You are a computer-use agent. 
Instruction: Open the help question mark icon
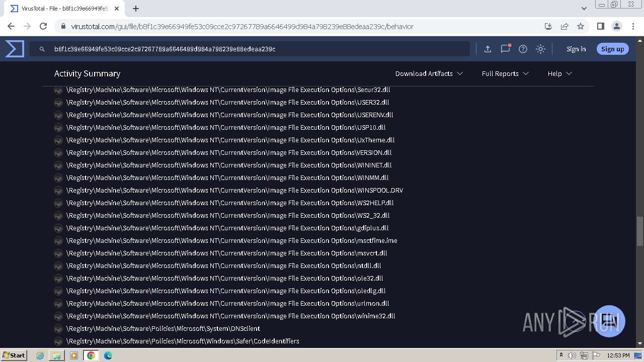tap(523, 49)
